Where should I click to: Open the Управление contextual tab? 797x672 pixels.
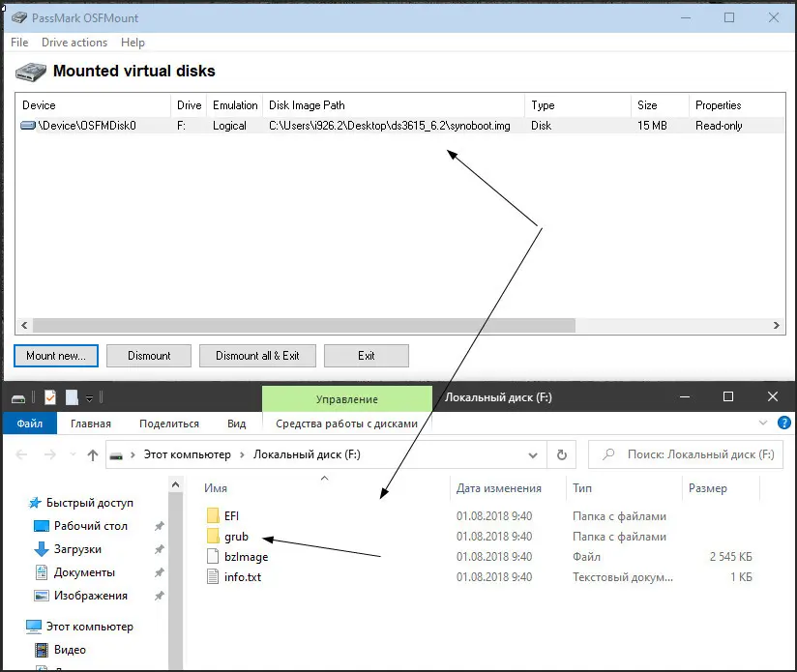(x=347, y=399)
